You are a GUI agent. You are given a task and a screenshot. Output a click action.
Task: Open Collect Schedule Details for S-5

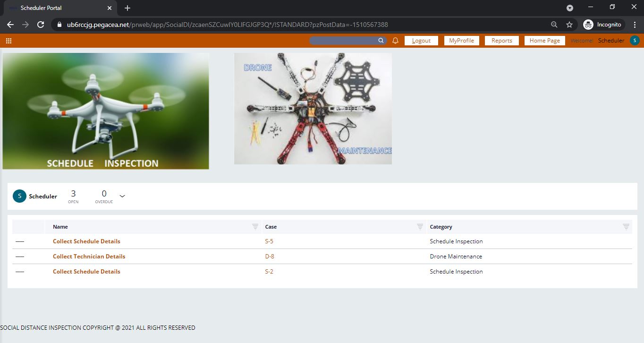(x=86, y=241)
